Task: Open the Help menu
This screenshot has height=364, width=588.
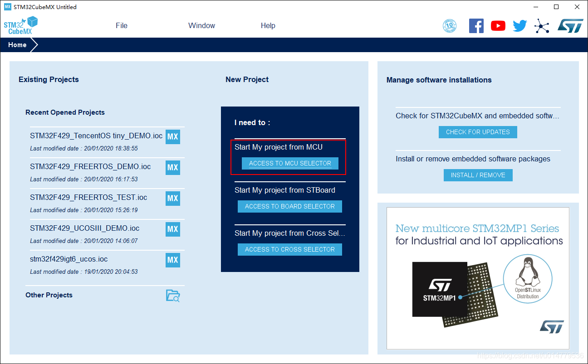Action: click(268, 25)
